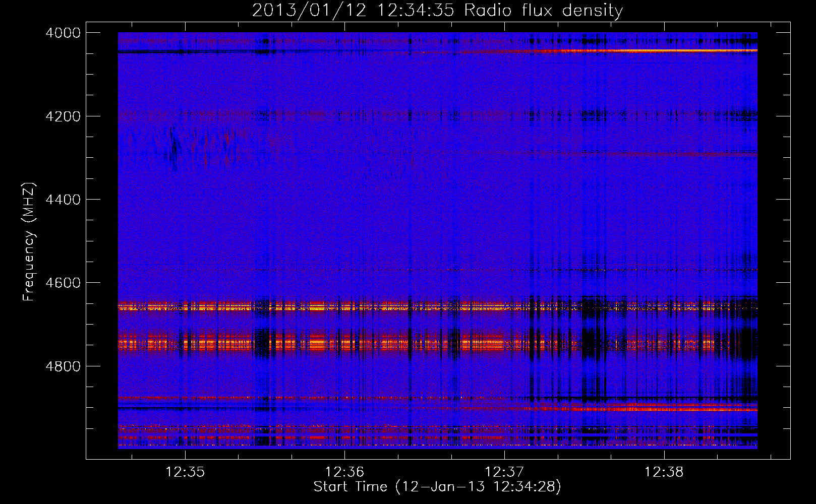The image size is (816, 504).
Task: Select the 4000 frequency tick label
Action: click(63, 33)
